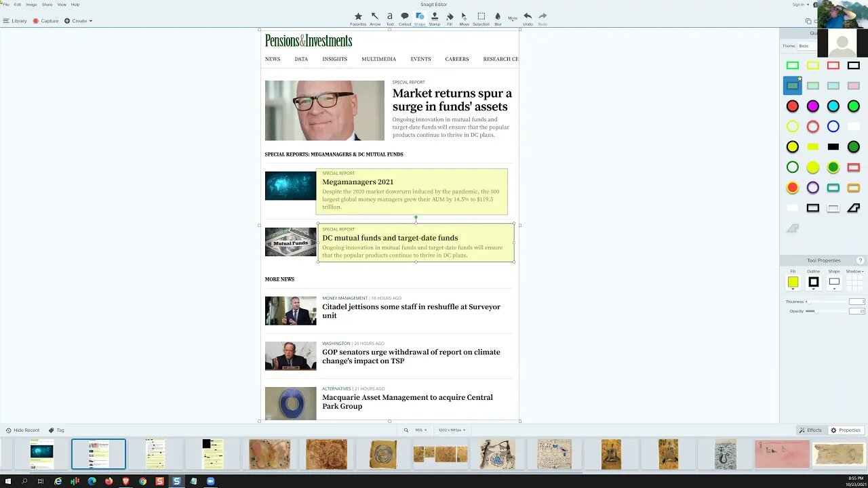Select the Callout tool
This screenshot has width=868, height=488.
pos(405,18)
